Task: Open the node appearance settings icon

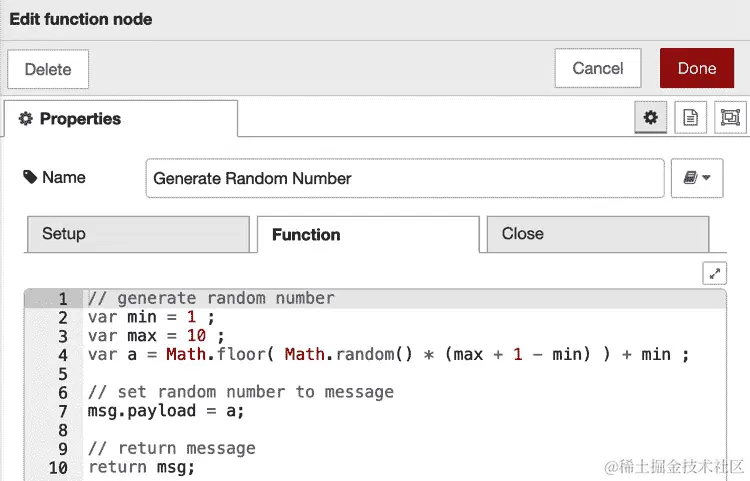Action: tap(730, 117)
